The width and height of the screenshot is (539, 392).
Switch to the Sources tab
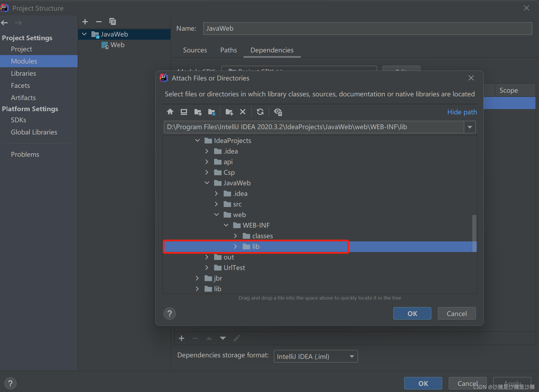click(195, 50)
